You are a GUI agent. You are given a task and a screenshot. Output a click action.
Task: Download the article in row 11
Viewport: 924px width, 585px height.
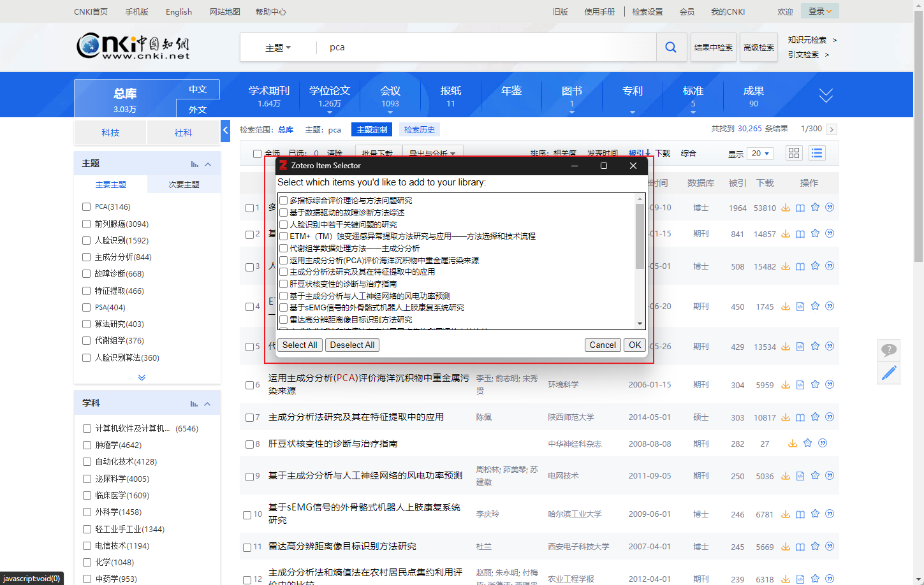(x=786, y=547)
